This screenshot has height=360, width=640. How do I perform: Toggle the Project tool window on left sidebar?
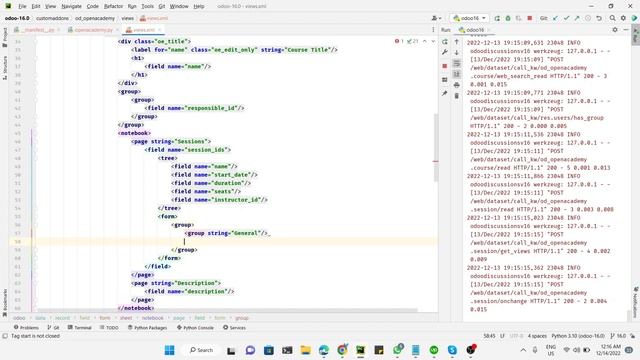tap(4, 37)
